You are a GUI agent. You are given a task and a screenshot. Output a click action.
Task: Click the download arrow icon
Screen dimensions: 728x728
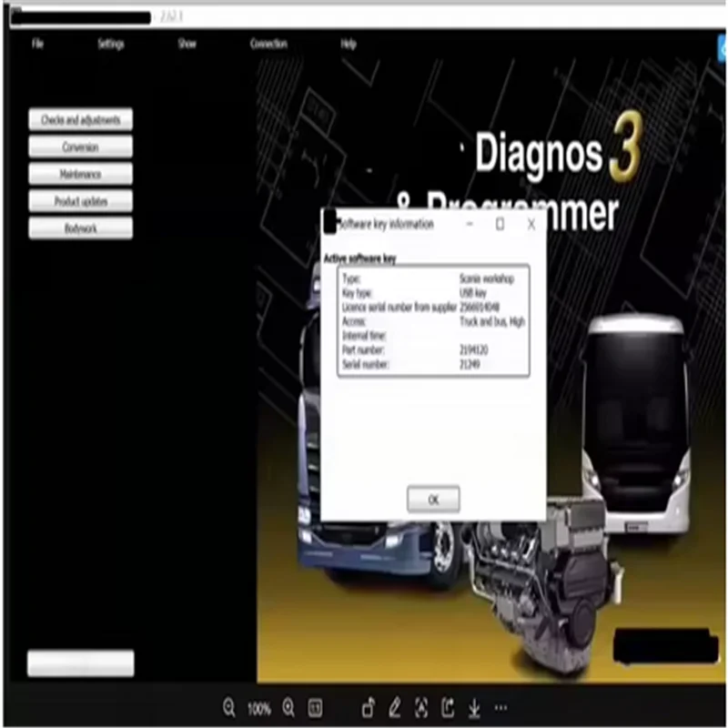[x=474, y=708]
